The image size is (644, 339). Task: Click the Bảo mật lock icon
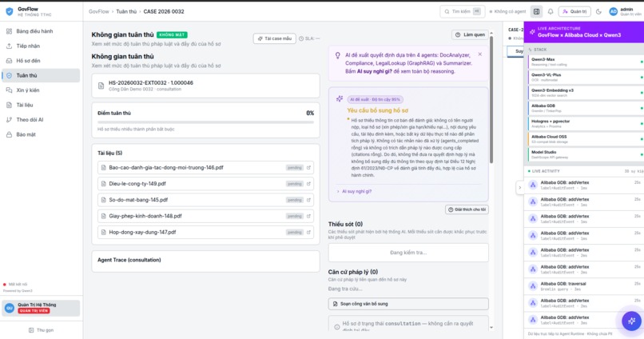pos(9,135)
